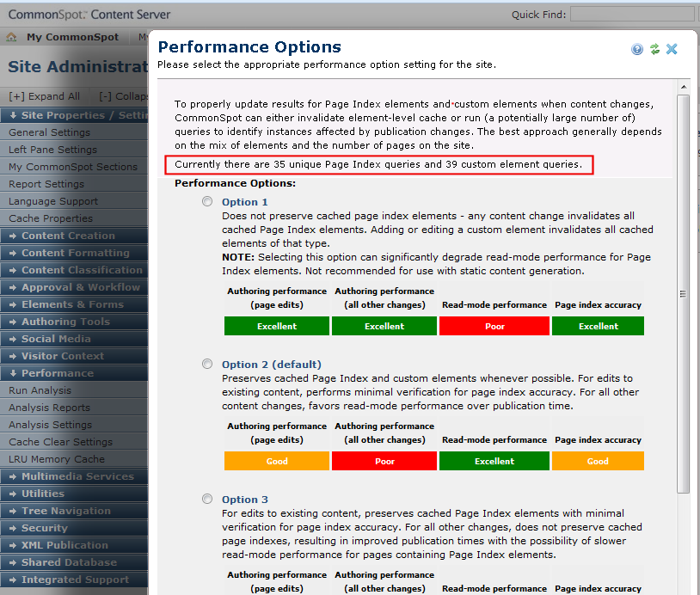This screenshot has height=595, width=700.
Task: Expand the Visitor Context section
Action: [74, 356]
